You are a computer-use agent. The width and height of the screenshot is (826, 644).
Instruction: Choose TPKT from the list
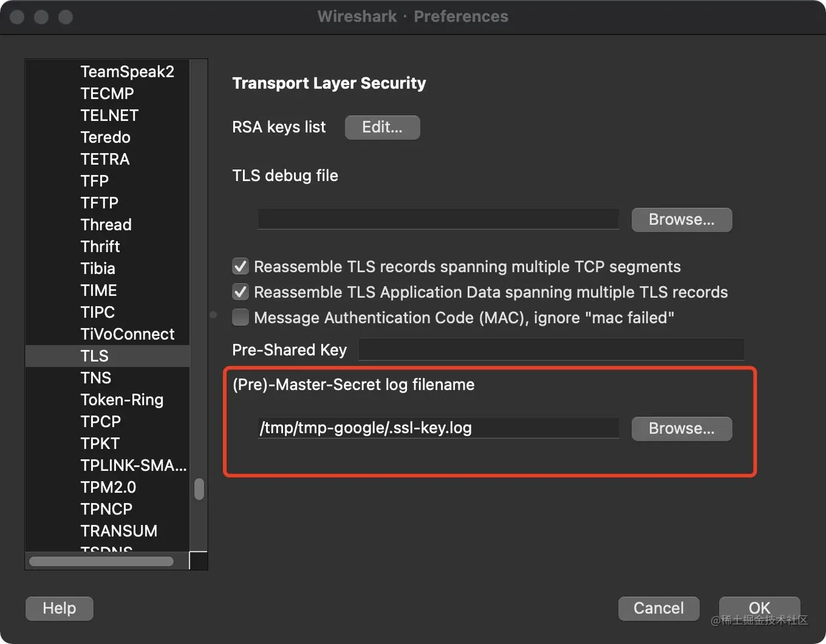(x=108, y=444)
